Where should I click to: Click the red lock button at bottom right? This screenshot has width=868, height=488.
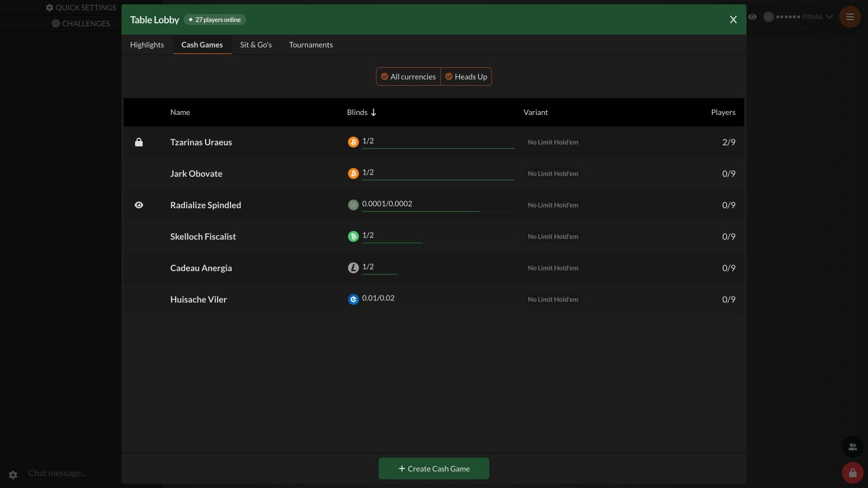(x=853, y=473)
